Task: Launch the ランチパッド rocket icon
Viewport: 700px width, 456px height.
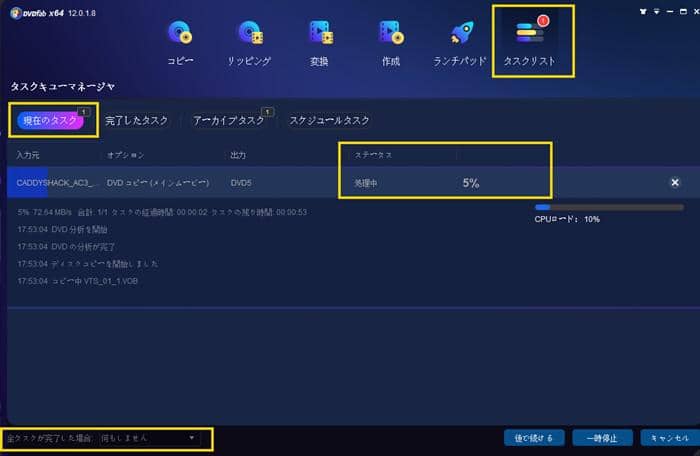Action: (x=463, y=34)
